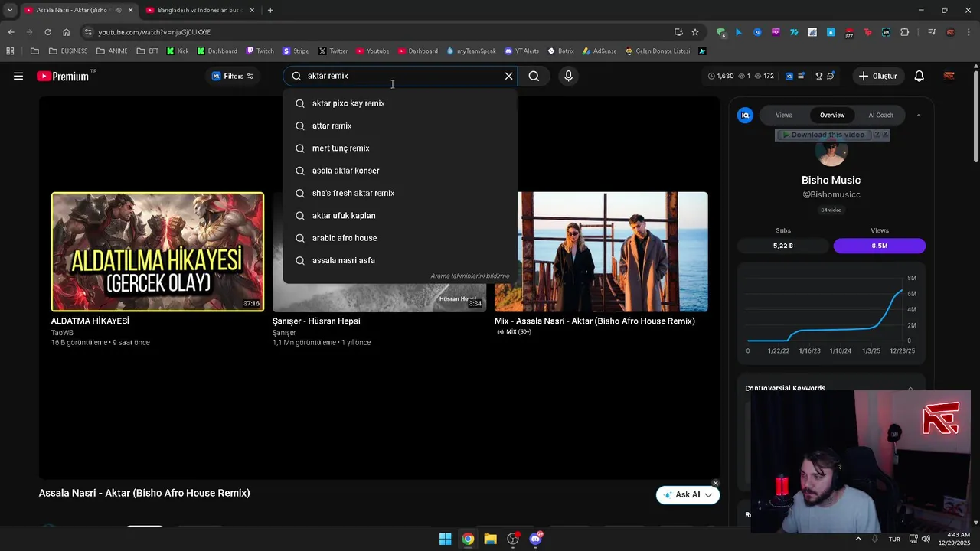Open the YouTube hamburger guide menu

click(x=18, y=76)
